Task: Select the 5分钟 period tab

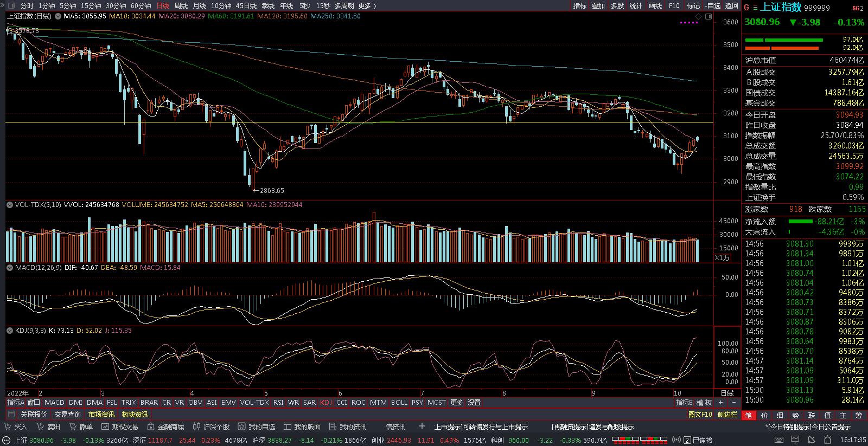Action: [x=68, y=5]
